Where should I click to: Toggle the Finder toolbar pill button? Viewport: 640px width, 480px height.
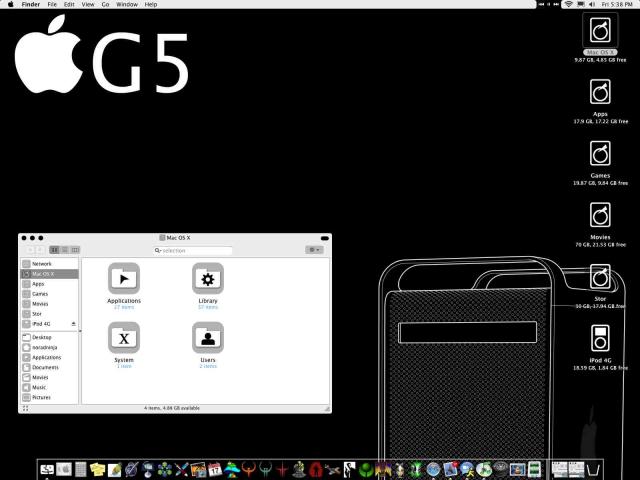coord(325,238)
